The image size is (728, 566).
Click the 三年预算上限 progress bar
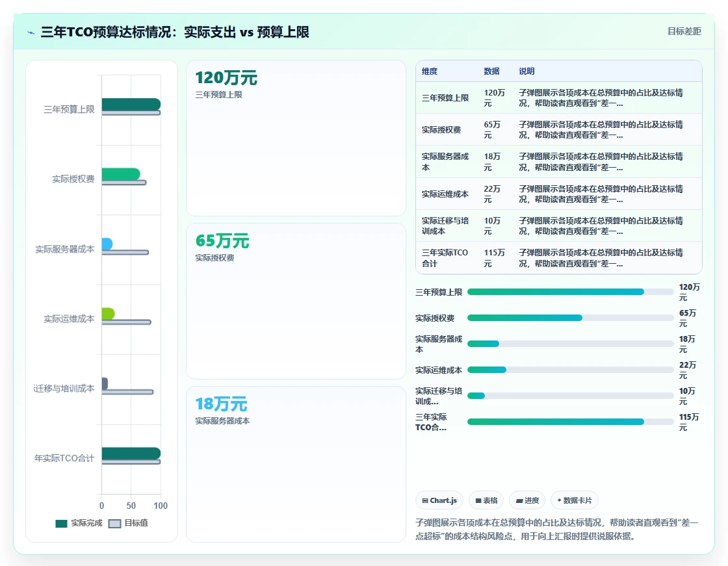click(570, 292)
